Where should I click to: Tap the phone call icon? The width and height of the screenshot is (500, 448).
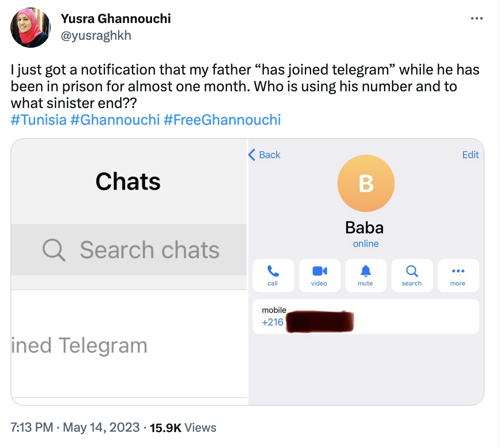(273, 271)
